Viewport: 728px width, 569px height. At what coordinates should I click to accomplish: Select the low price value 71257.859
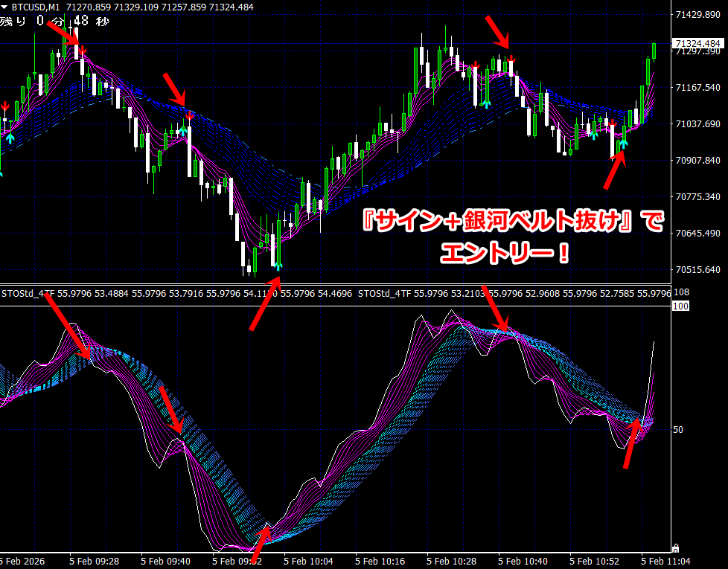pos(185,7)
